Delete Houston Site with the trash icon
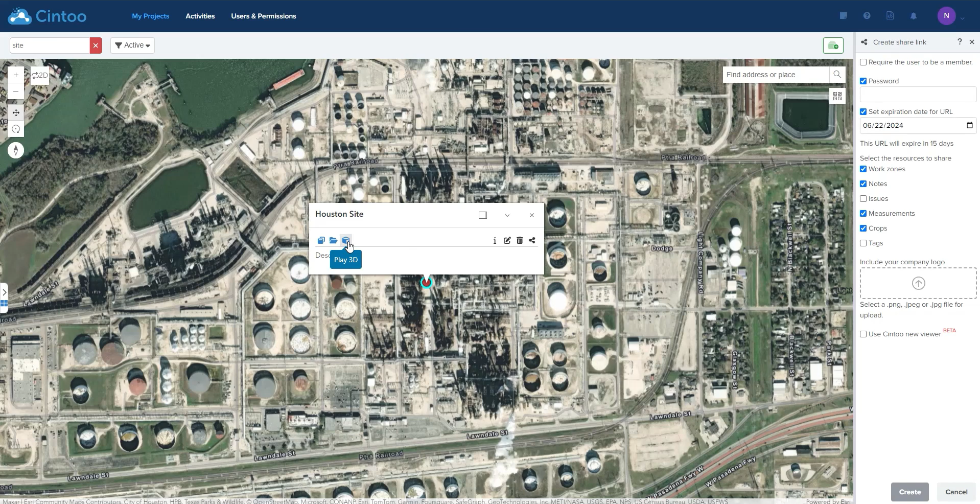The image size is (980, 504). [519, 240]
